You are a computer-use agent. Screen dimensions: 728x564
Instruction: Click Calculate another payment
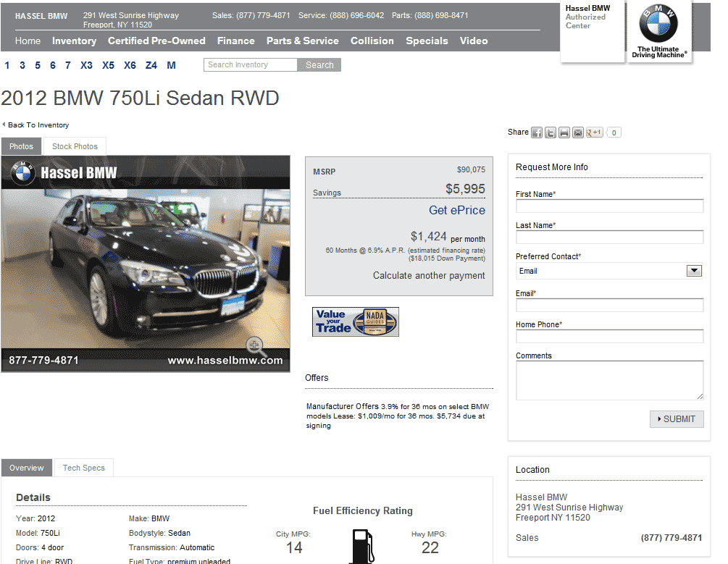(x=429, y=276)
